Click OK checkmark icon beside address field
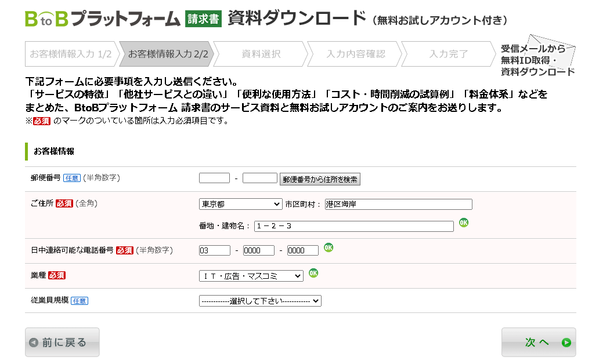 pyautogui.click(x=464, y=223)
